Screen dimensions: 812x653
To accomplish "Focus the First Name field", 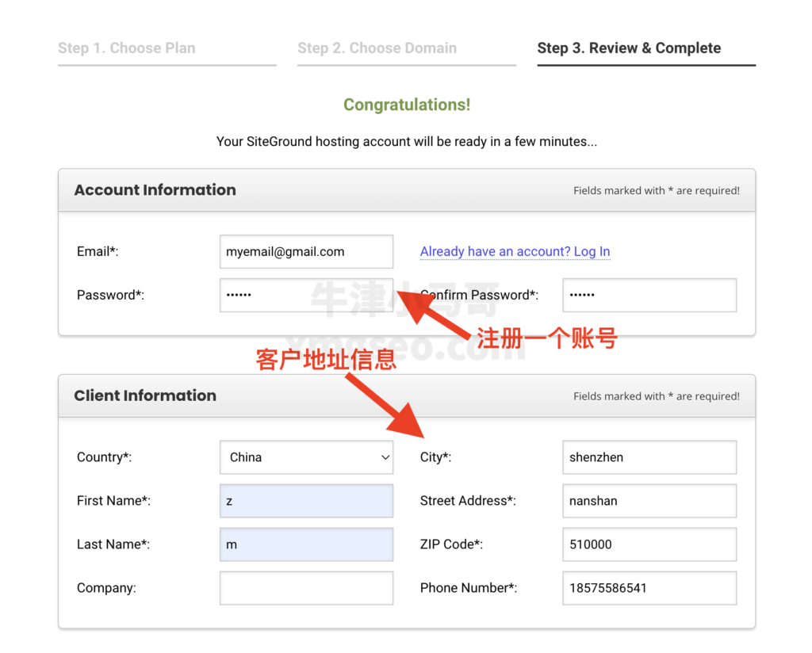I will [x=306, y=501].
